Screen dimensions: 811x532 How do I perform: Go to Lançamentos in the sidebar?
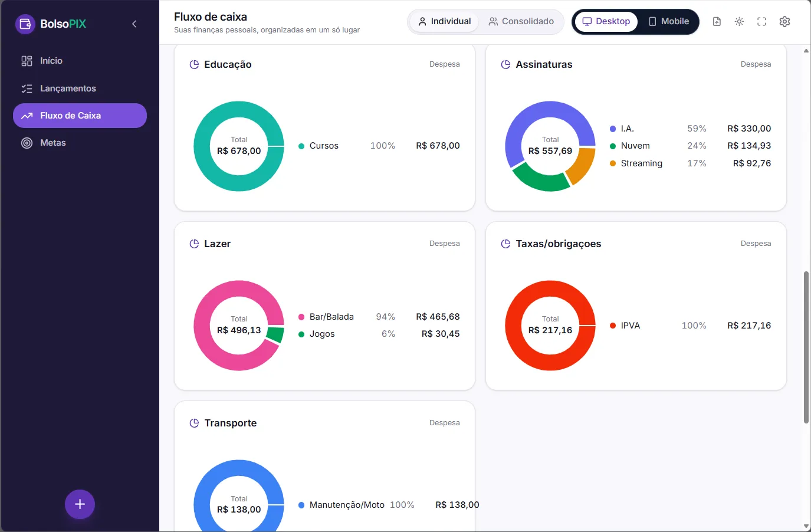[x=80, y=88]
